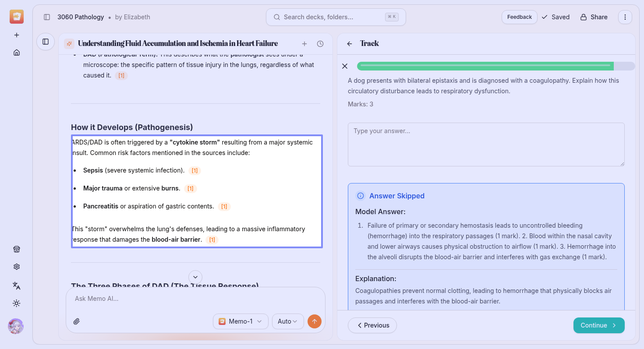Open the Auto mode dropdown

tap(288, 321)
